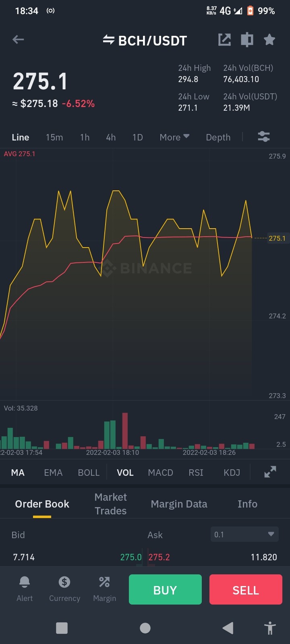Toggle the VOL indicator
The height and width of the screenshot is (644, 290).
[x=125, y=473]
